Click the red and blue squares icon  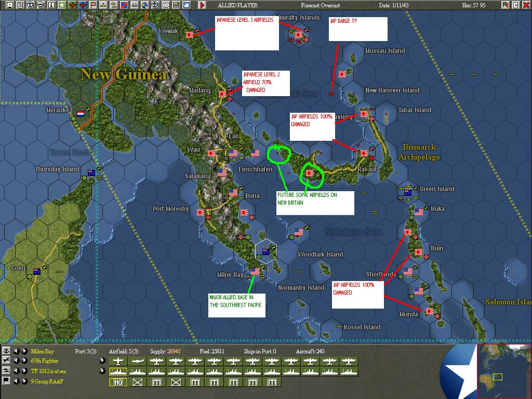[124, 5]
